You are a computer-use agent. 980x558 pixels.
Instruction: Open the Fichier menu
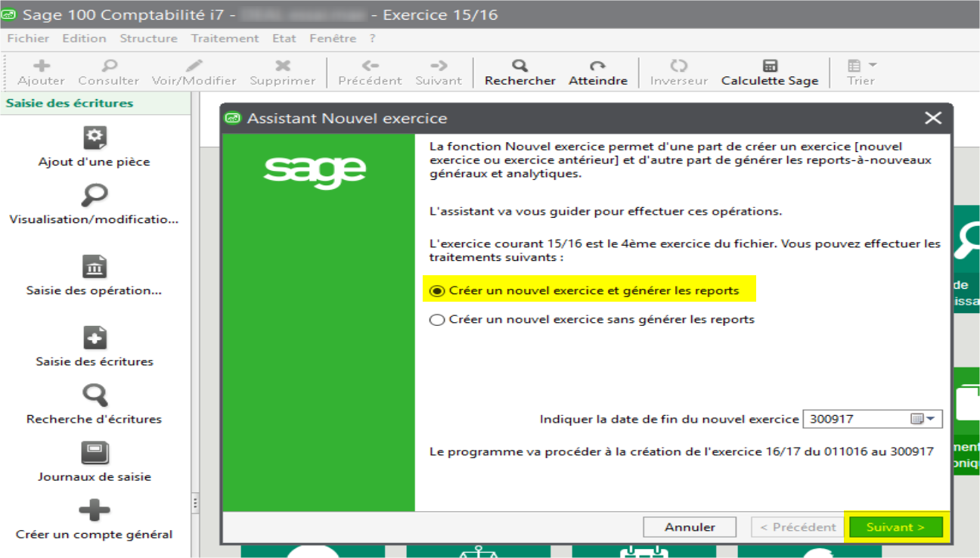(x=28, y=39)
